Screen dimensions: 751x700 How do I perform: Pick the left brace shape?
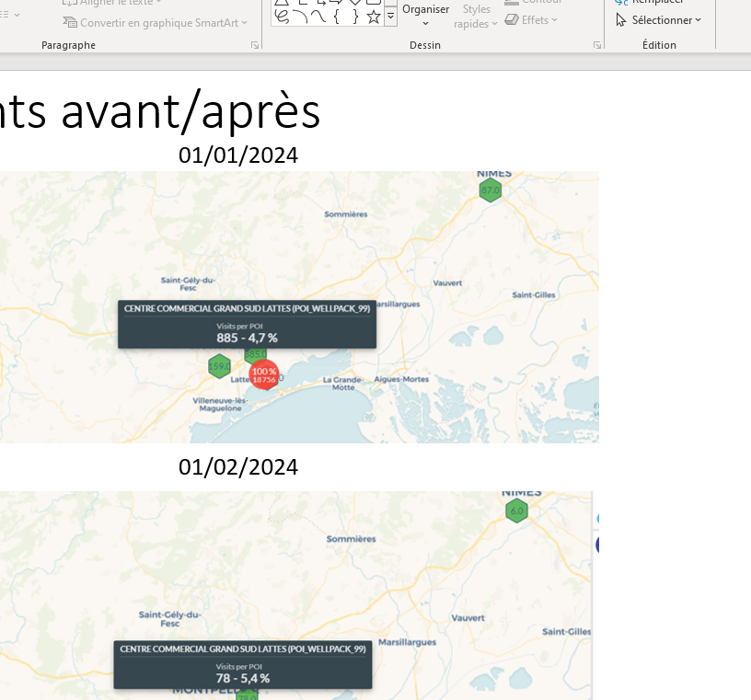(x=336, y=17)
